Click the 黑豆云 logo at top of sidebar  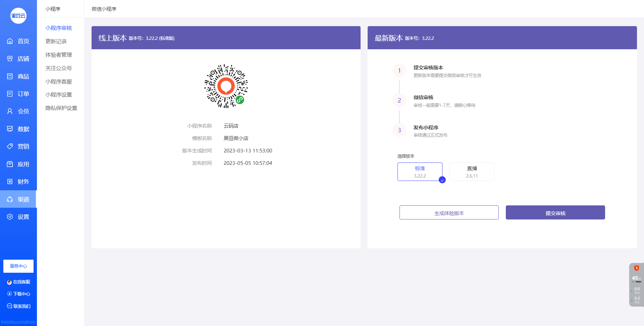coord(18,16)
